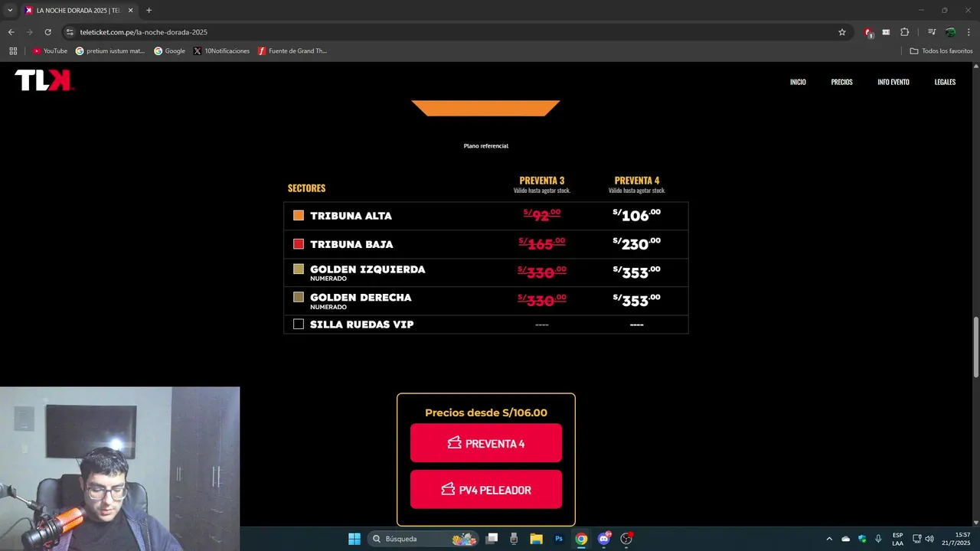Open the 10Notificaciones X bookmark
The height and width of the screenshot is (551, 980).
tap(221, 51)
